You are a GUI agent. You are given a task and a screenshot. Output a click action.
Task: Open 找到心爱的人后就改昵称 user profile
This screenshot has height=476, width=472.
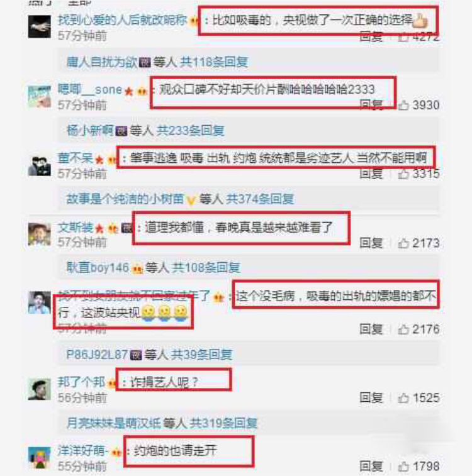point(122,20)
